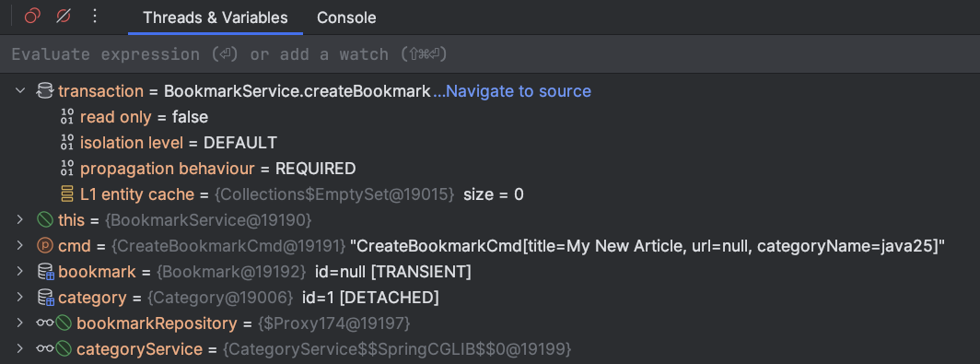Click the cmd parameter icon
The image size is (980, 364).
(x=45, y=246)
